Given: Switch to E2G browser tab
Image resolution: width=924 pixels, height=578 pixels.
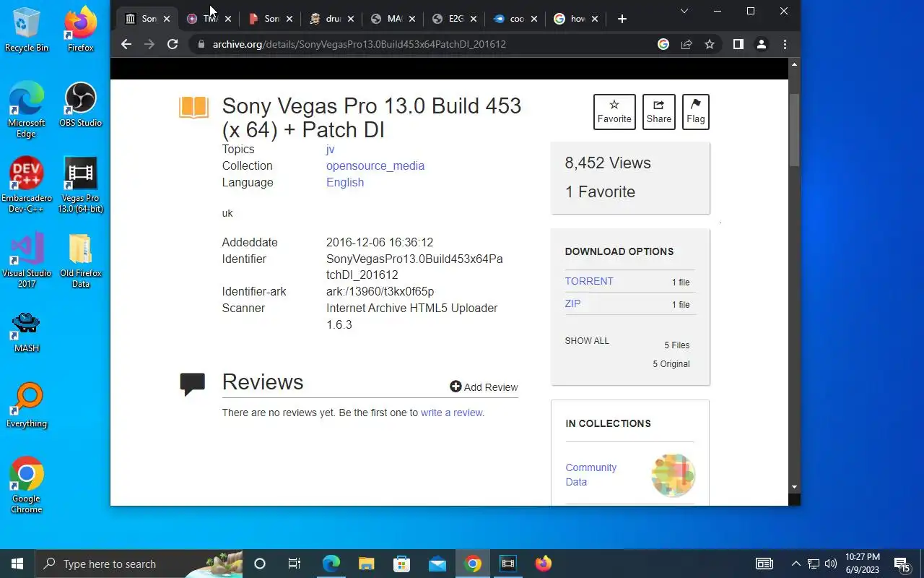Looking at the screenshot, I should 455,19.
